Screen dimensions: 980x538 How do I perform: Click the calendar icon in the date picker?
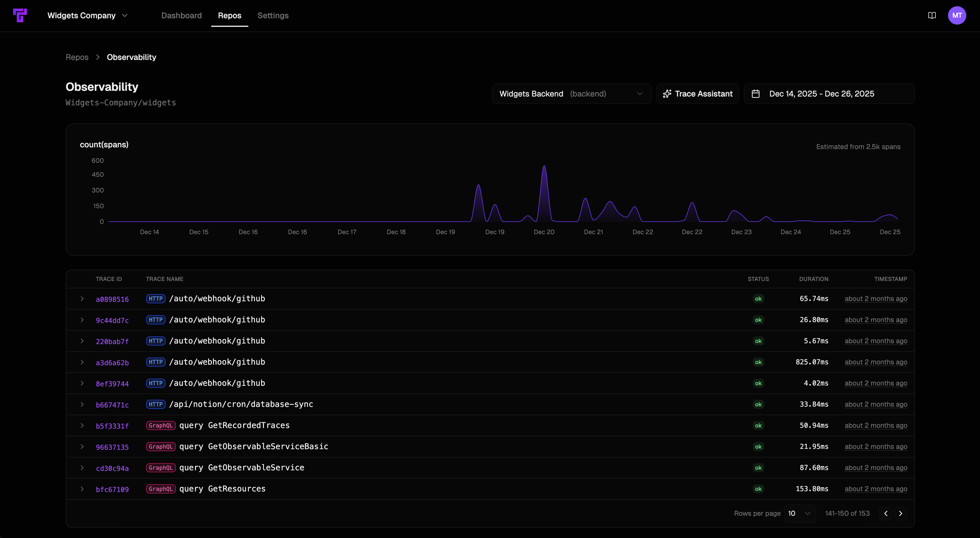click(756, 93)
